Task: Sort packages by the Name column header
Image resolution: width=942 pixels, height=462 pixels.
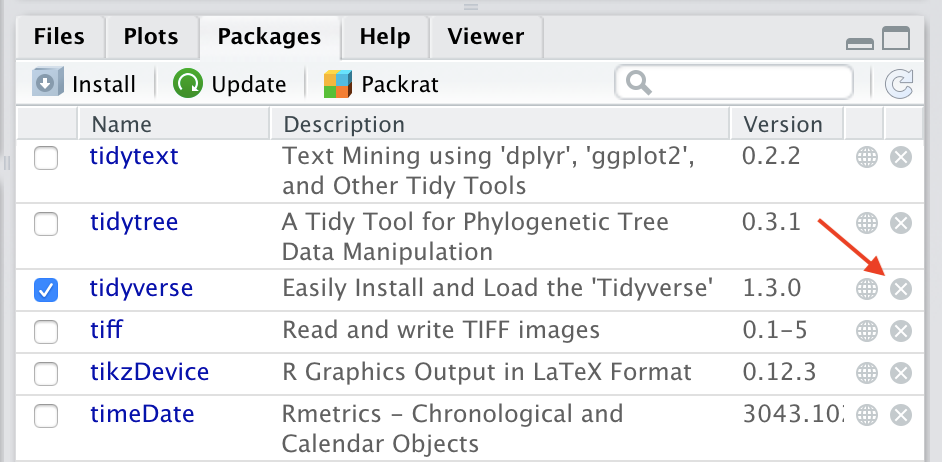Action: click(122, 125)
